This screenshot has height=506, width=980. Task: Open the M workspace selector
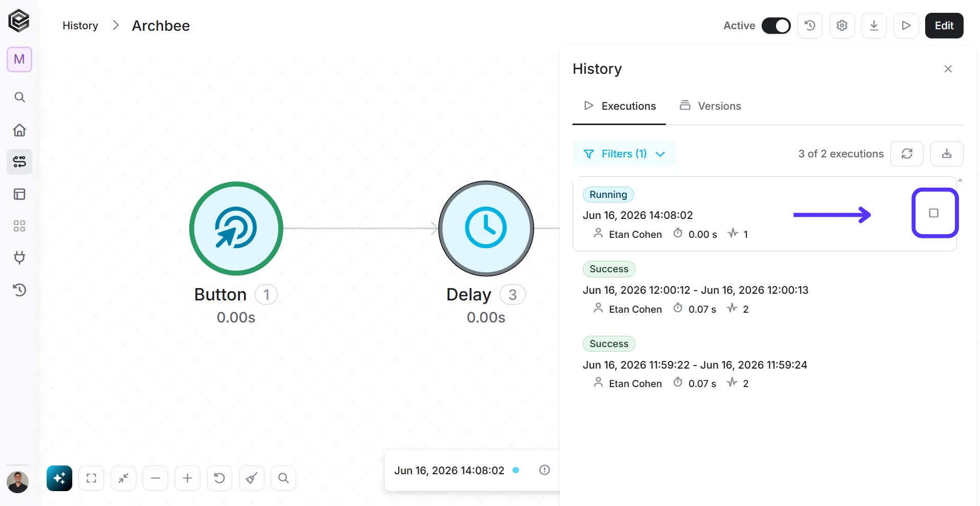[x=19, y=59]
